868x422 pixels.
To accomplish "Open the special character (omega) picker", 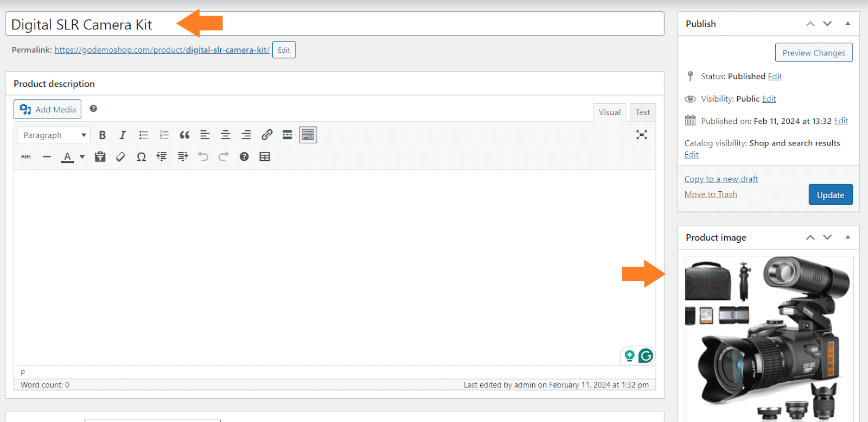I will [141, 156].
